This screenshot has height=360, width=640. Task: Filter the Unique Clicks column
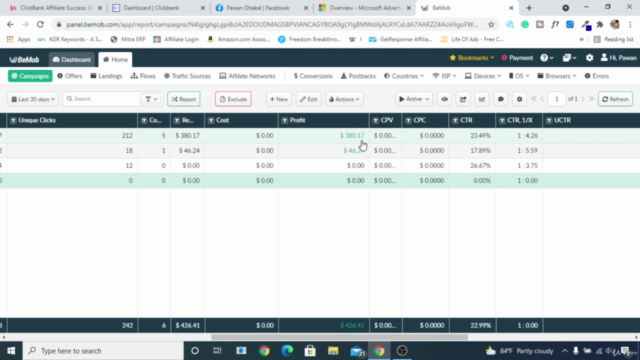coord(13,120)
